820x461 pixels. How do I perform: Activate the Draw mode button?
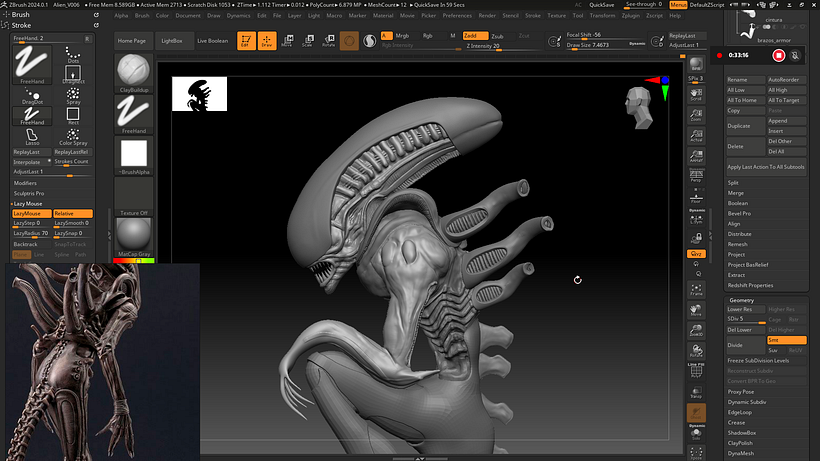pos(267,41)
